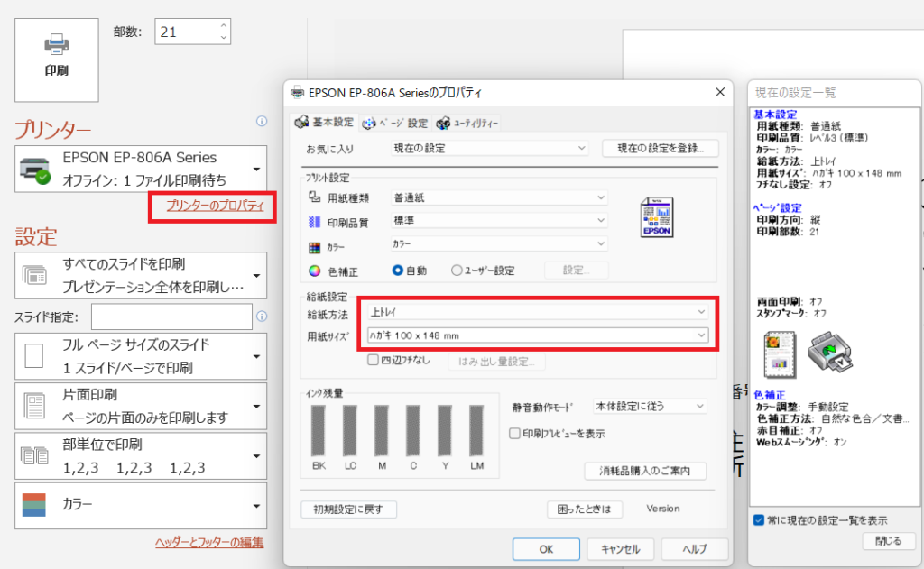Click the LM ink level bar
Viewport: 924px width, 569px height.
[476, 430]
